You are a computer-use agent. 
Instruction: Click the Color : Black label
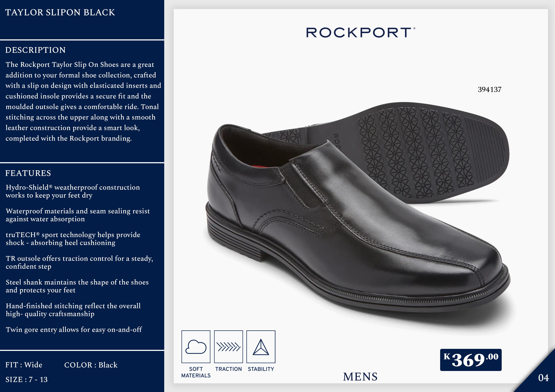pos(91,365)
